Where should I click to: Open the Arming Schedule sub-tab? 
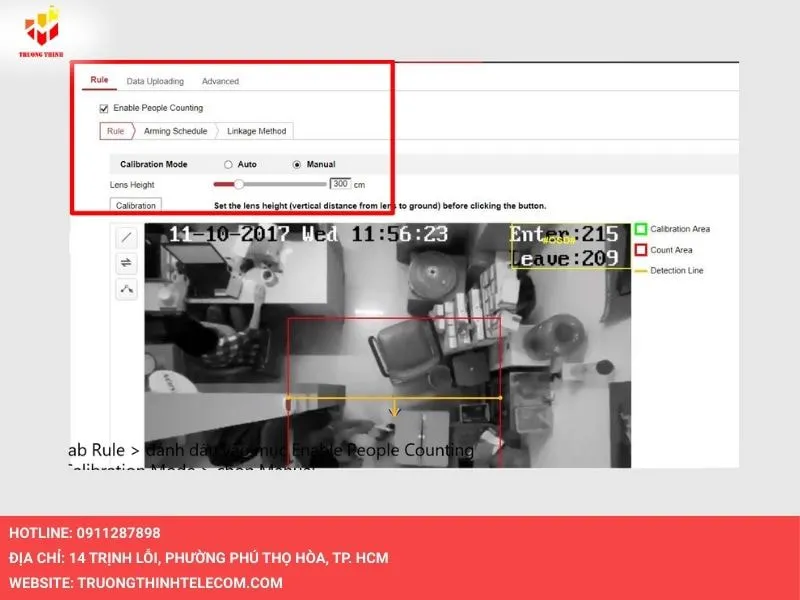(174, 131)
